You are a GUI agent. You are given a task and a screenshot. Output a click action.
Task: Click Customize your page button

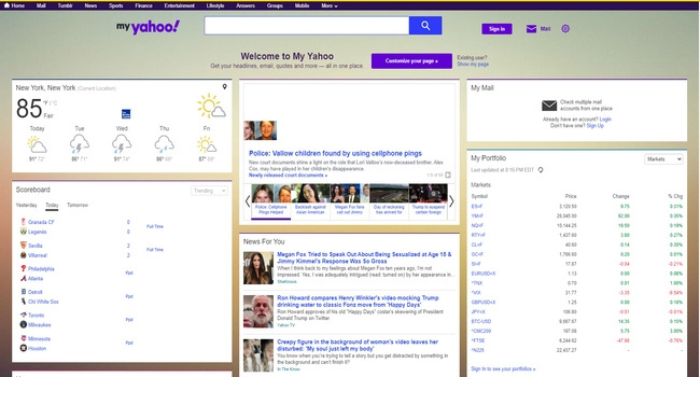coord(412,61)
